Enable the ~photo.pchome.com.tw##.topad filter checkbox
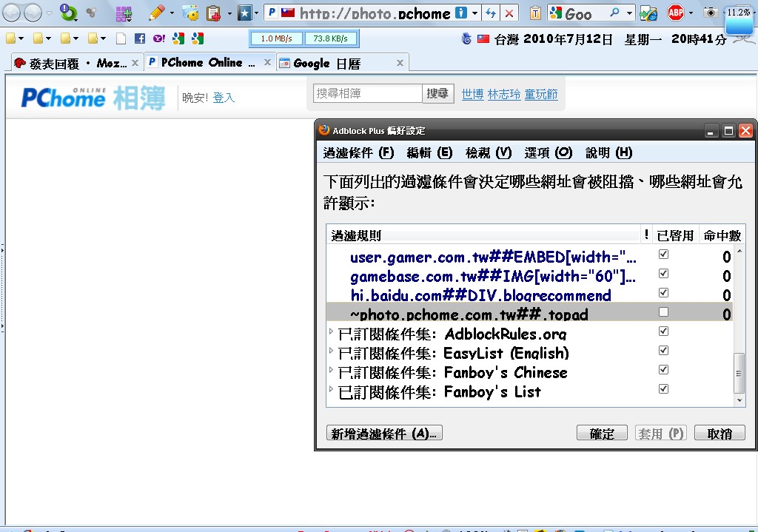758x532 pixels. (663, 312)
